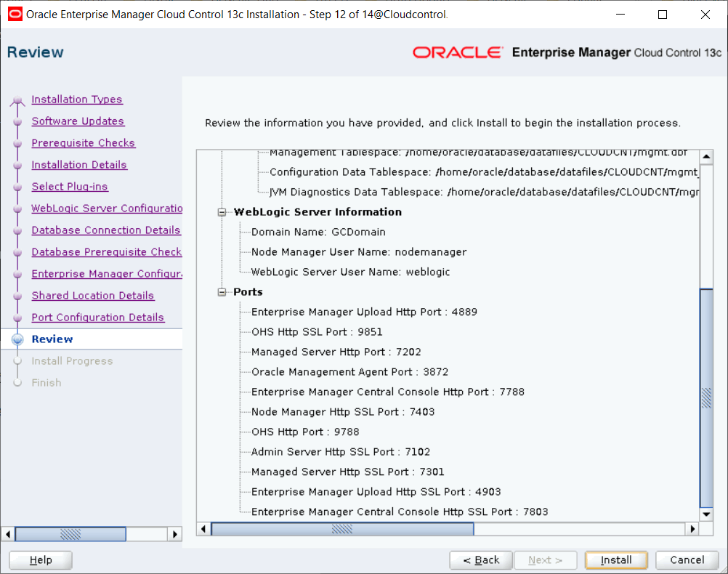Select Central Console Http SSL Port 7803
Image resolution: width=728 pixels, height=574 pixels.
coord(400,512)
